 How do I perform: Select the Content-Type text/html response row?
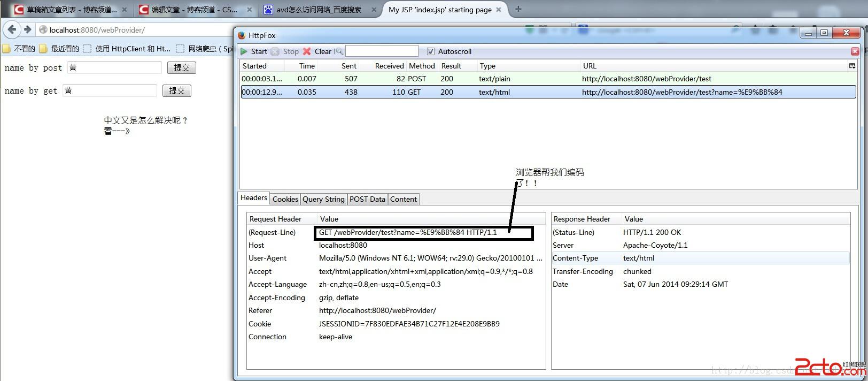[x=700, y=258]
